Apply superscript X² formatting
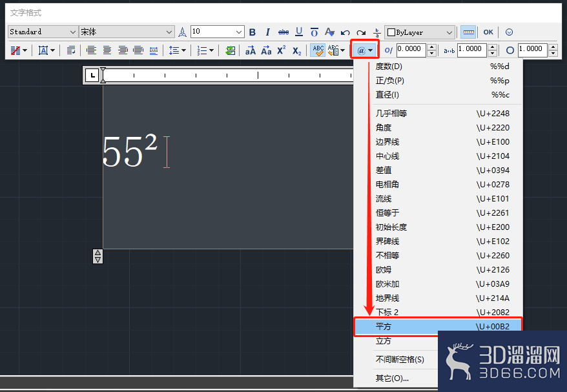The image size is (567, 392). pyautogui.click(x=282, y=50)
